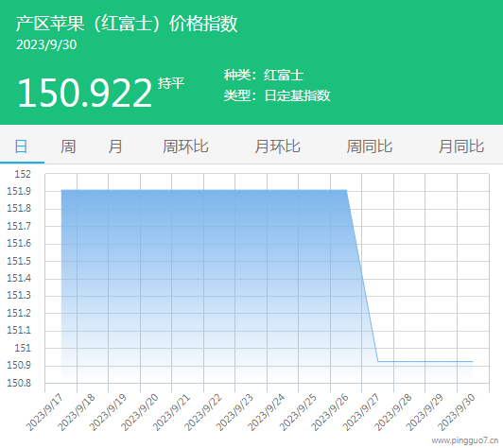Click the 2023/9/30 date under the title

click(x=46, y=45)
